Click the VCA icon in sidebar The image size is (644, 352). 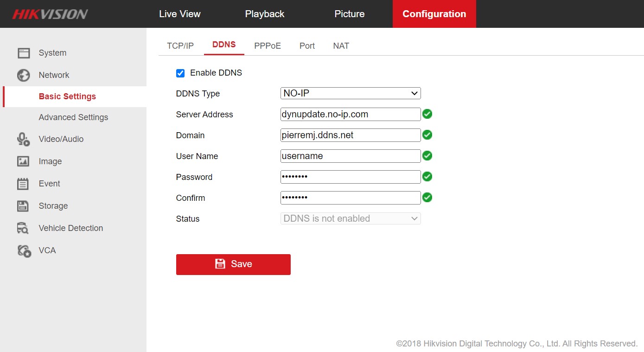click(x=24, y=250)
